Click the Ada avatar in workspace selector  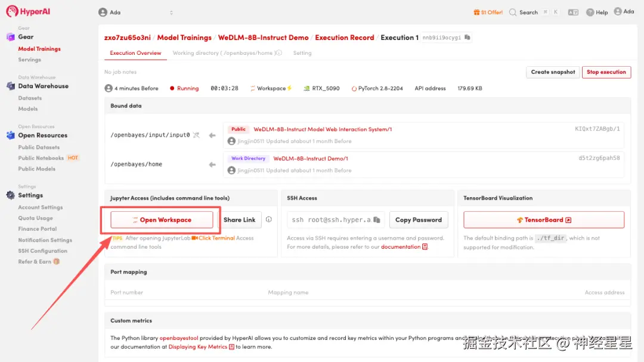103,13
